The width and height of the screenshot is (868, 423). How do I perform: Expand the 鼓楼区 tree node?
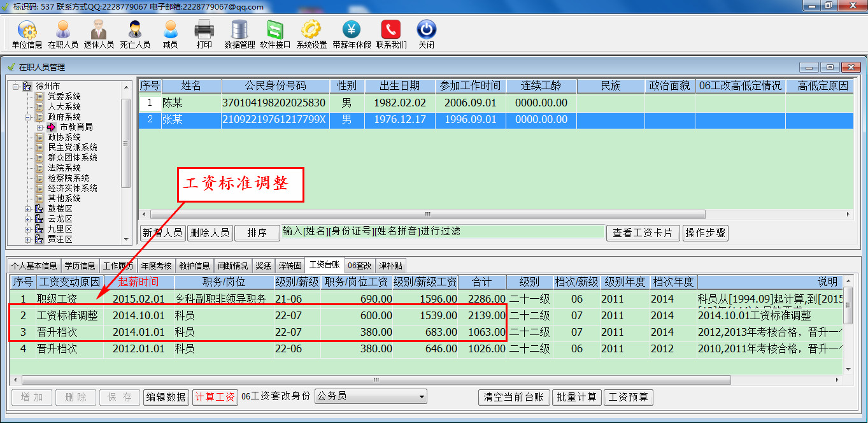click(x=28, y=209)
